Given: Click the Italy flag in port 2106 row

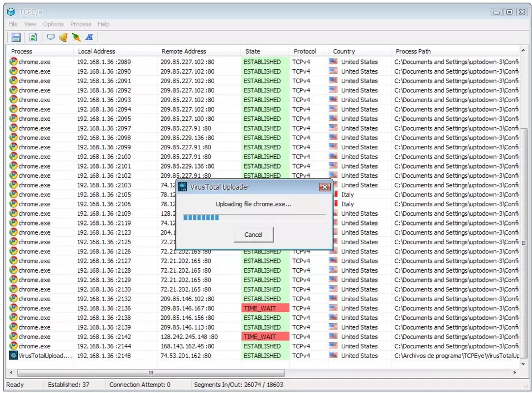Looking at the screenshot, I should click(x=336, y=204).
